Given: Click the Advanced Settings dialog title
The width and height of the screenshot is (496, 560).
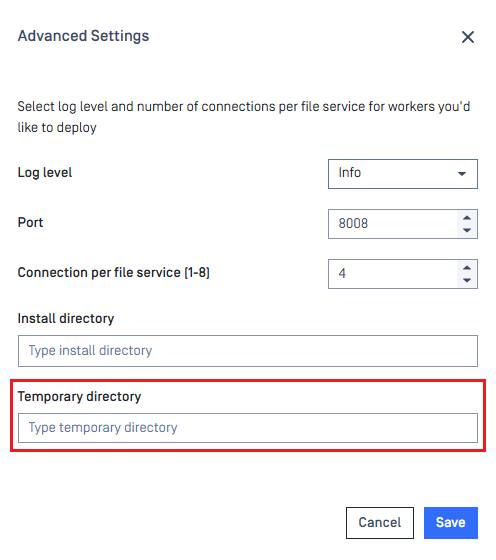Looking at the screenshot, I should coord(83,36).
